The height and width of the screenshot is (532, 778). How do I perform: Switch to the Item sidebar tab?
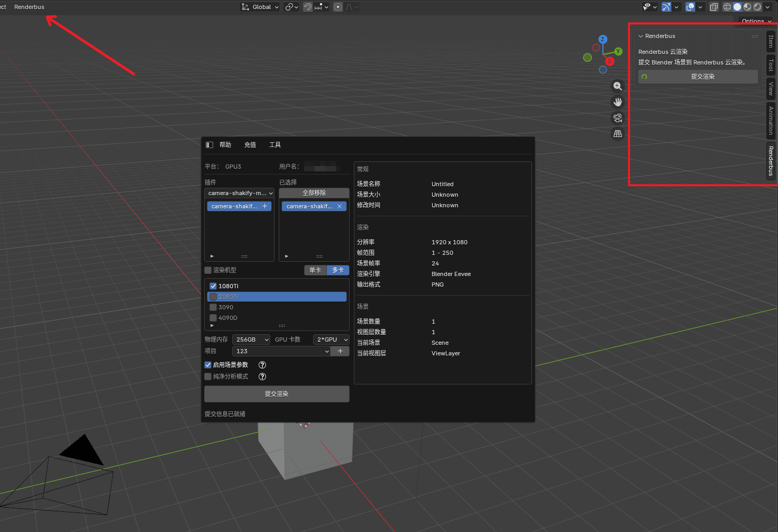(771, 41)
